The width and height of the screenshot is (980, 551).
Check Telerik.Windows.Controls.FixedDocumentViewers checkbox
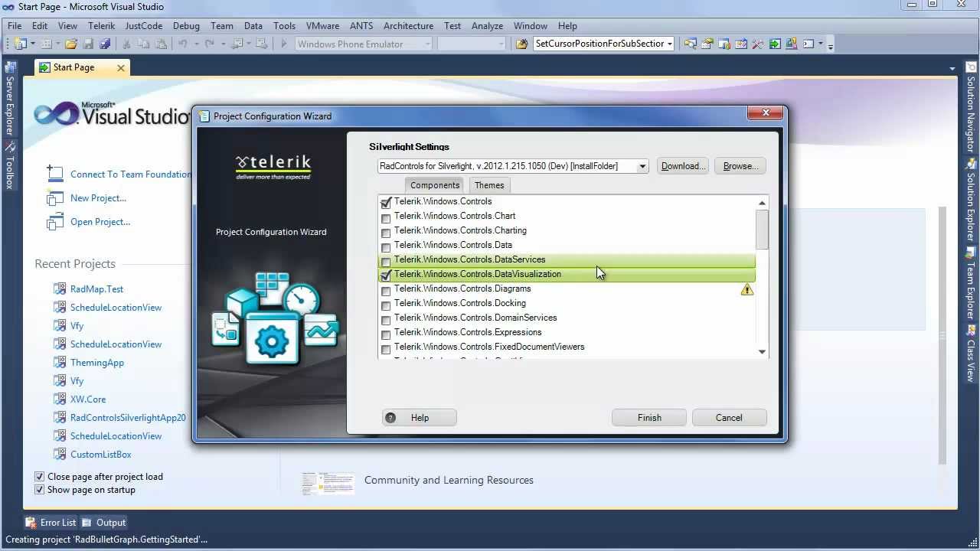pyautogui.click(x=386, y=349)
